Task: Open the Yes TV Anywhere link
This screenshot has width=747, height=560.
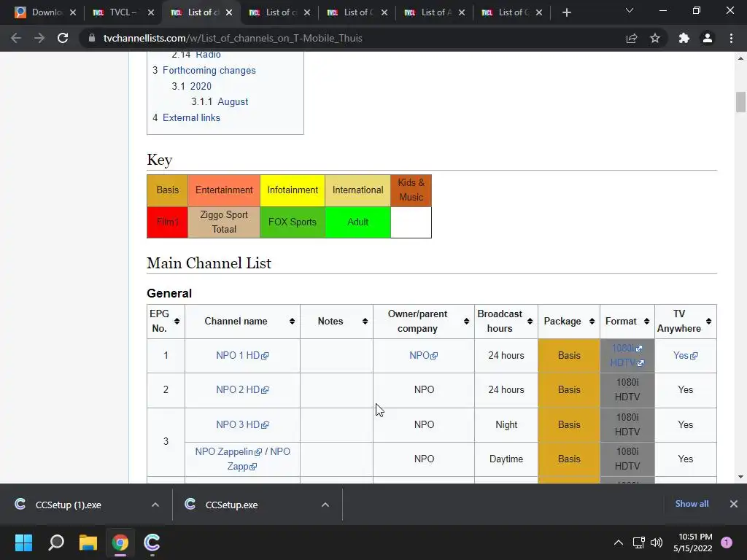Action: coord(685,355)
